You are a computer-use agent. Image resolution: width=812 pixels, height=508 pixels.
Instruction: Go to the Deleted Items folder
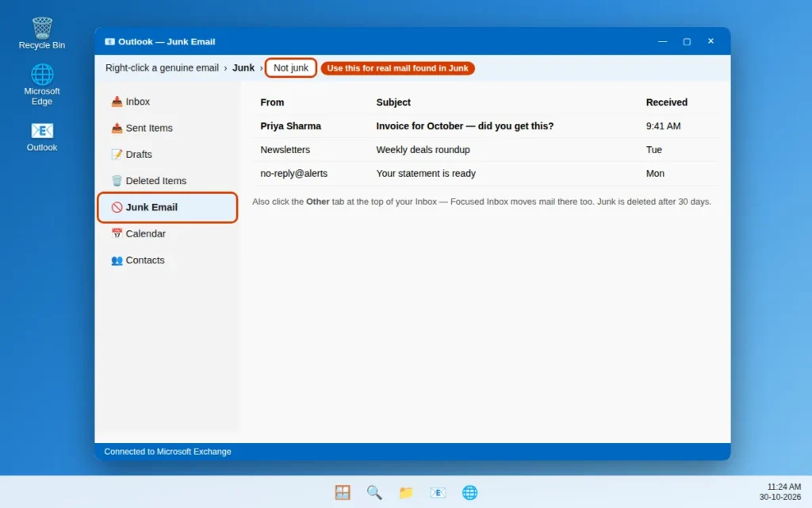(x=167, y=181)
